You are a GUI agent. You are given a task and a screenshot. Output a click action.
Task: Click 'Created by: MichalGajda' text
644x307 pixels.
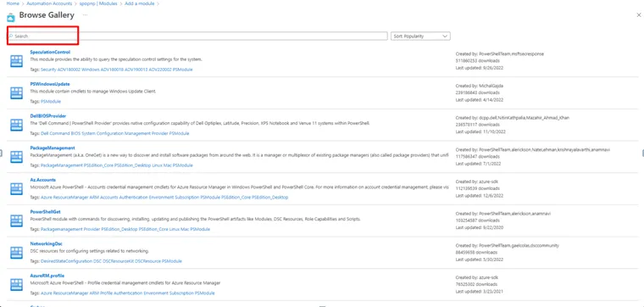click(480, 86)
